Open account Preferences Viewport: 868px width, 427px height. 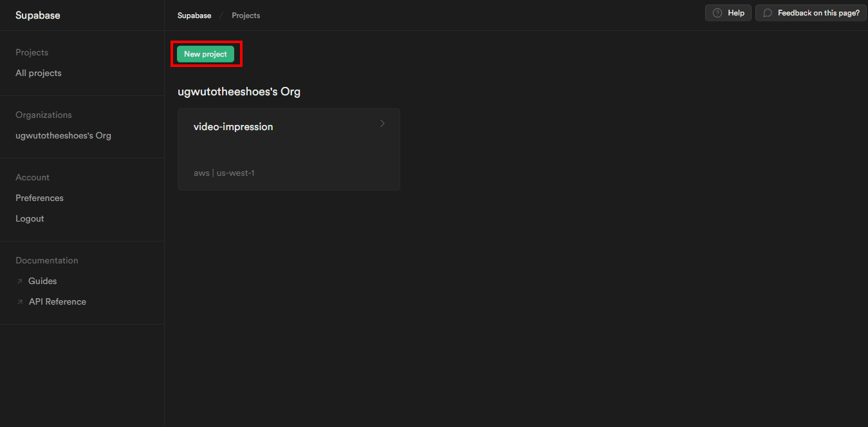(39, 198)
